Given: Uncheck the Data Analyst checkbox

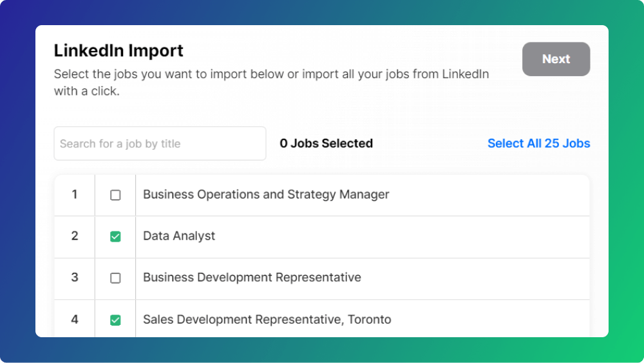Looking at the screenshot, I should pos(115,237).
